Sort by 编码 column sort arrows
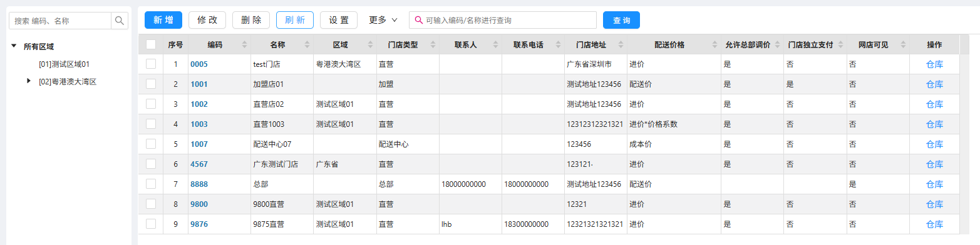980x245 pixels. pyautogui.click(x=244, y=44)
